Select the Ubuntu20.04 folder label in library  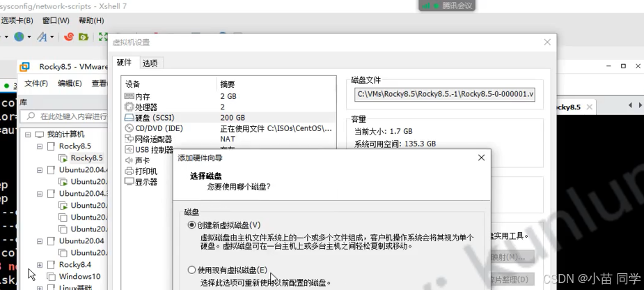(x=81, y=241)
